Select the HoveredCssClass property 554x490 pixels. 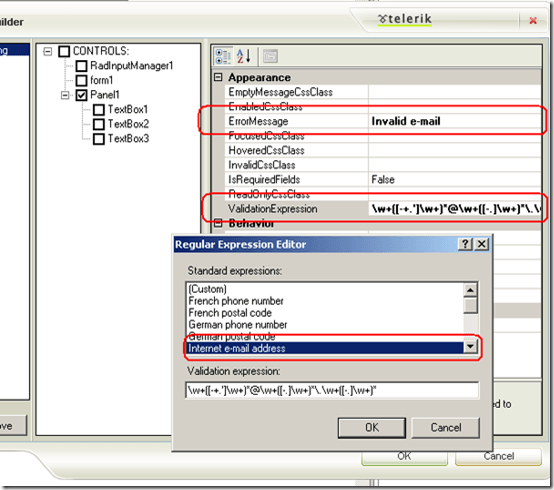(x=266, y=150)
